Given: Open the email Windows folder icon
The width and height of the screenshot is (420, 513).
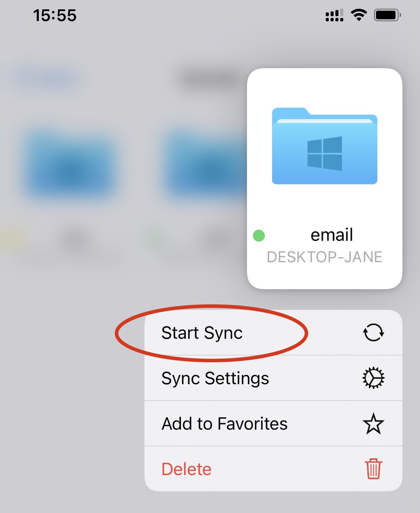Looking at the screenshot, I should click(324, 146).
